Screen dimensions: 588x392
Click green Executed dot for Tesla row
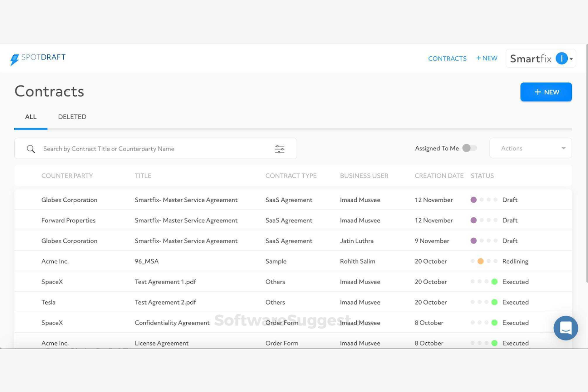(494, 302)
